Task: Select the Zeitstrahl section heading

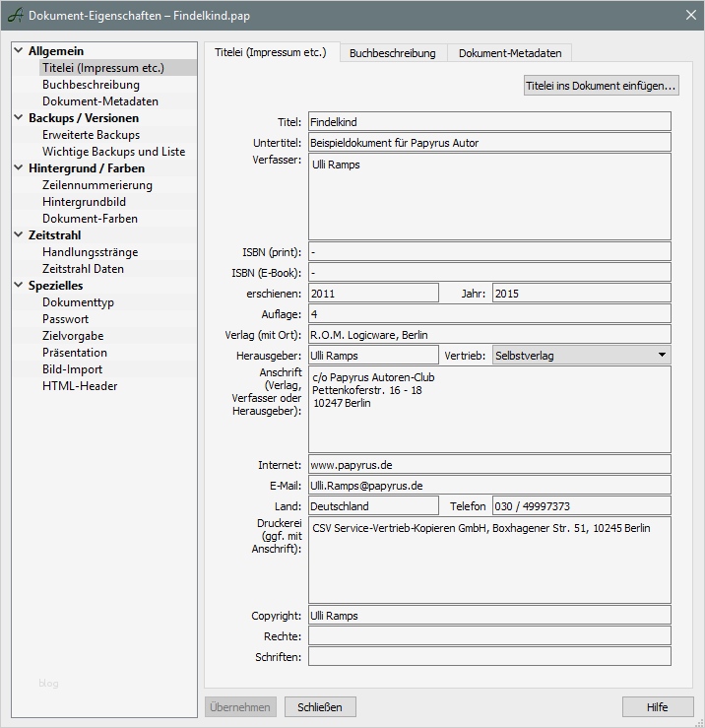Action: [55, 234]
